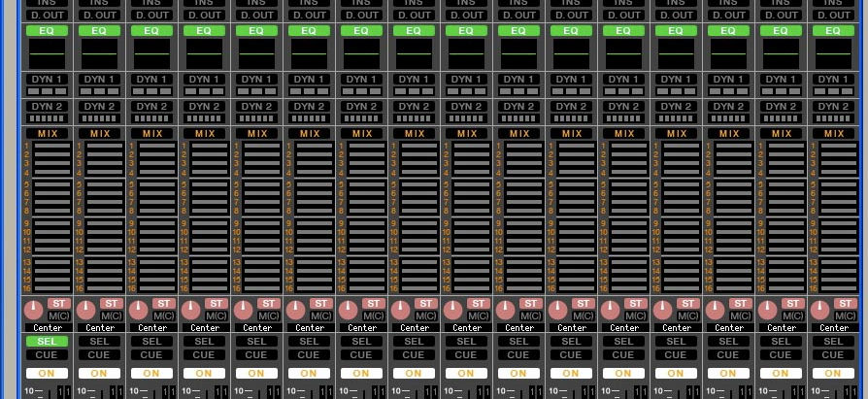The image size is (868, 399).
Task: Open DYN 2 on the ninth strip
Action: point(466,106)
